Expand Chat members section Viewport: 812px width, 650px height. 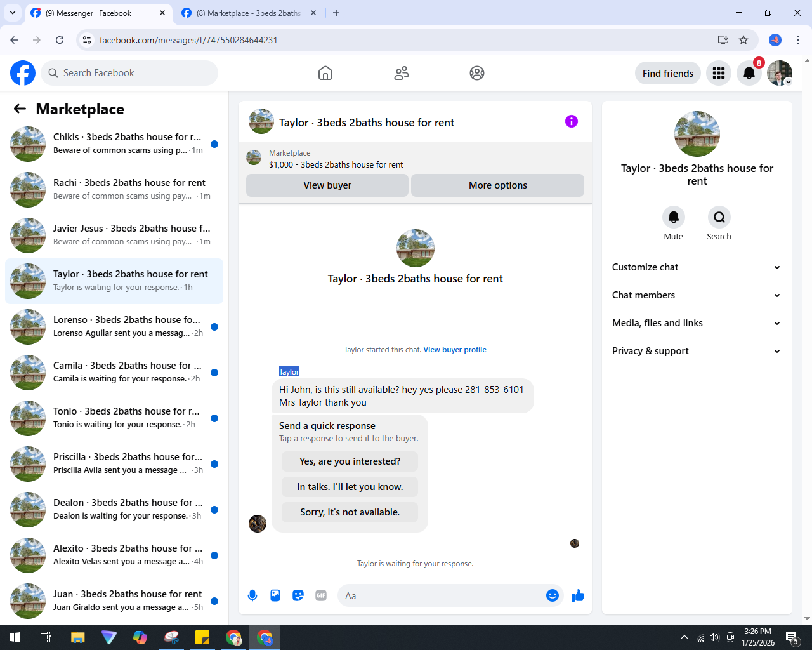pos(697,295)
